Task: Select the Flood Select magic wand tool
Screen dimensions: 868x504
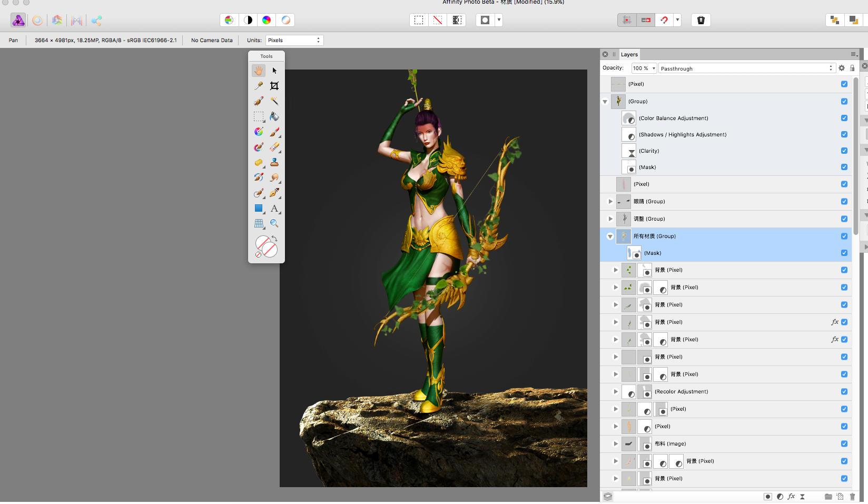Action: click(274, 101)
